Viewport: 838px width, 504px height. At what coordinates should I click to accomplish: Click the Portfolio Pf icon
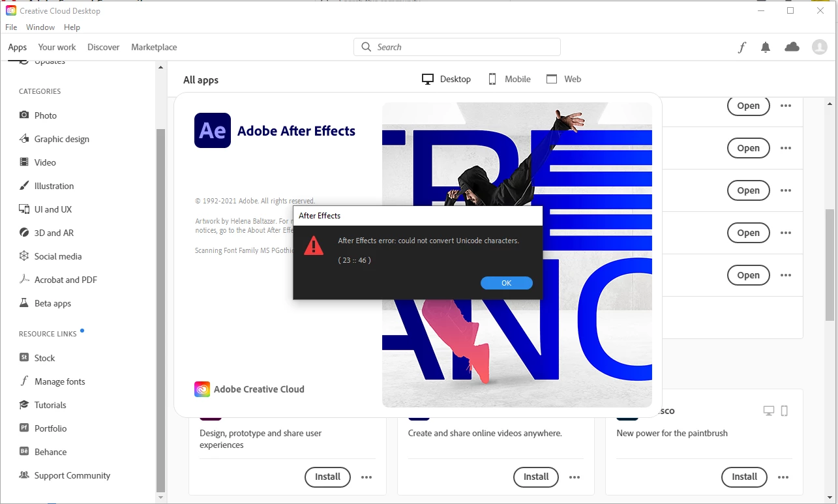point(24,428)
